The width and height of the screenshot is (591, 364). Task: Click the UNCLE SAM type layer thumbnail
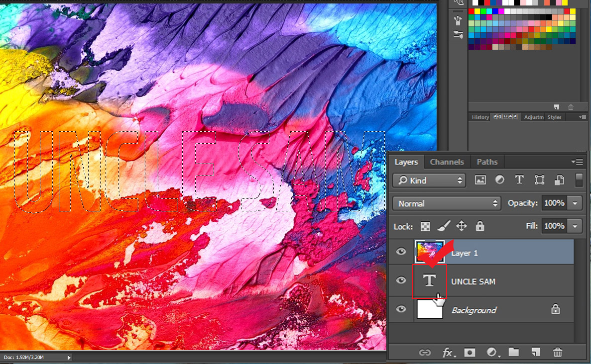coord(429,281)
